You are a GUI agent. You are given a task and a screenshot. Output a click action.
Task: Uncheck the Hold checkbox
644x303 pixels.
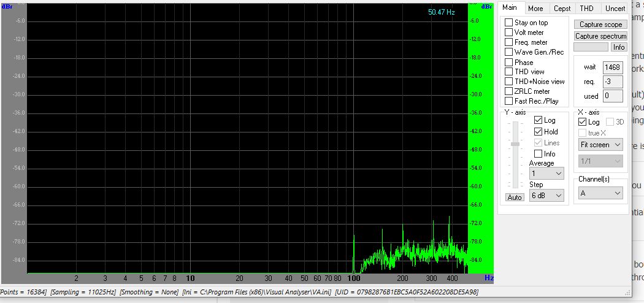(538, 132)
